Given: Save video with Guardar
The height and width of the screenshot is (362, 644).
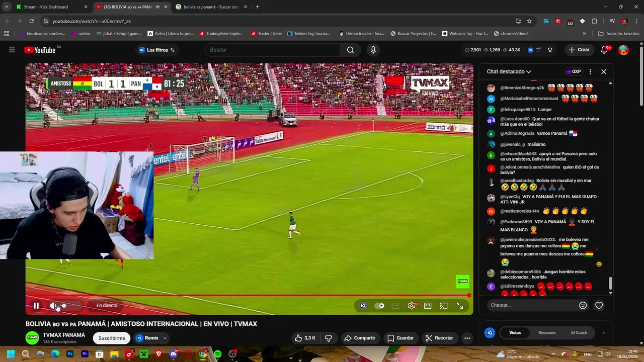Looking at the screenshot, I should (x=400, y=338).
